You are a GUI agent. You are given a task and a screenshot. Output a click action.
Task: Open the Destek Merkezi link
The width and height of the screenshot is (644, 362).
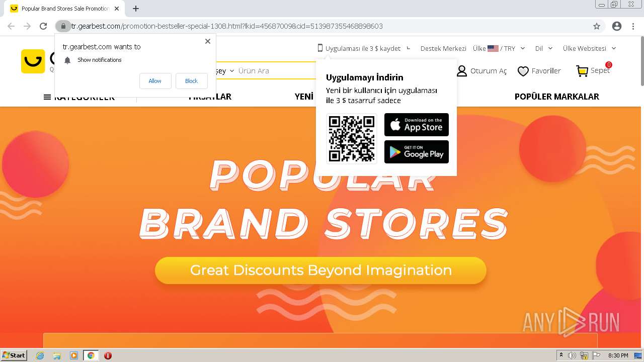[443, 48]
